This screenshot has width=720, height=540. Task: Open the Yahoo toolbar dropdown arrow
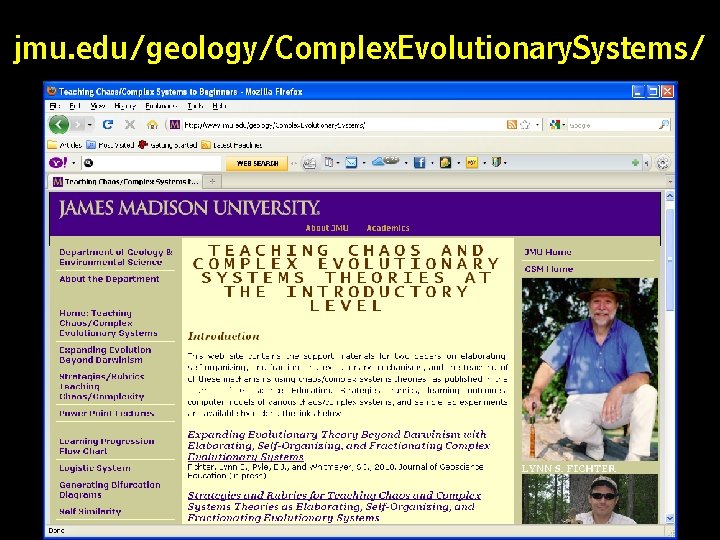click(x=73, y=163)
